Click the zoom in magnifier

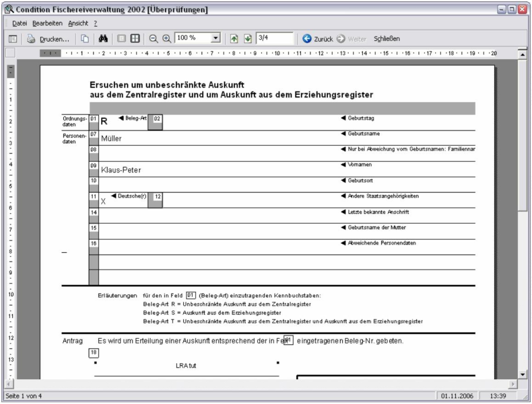(166, 39)
